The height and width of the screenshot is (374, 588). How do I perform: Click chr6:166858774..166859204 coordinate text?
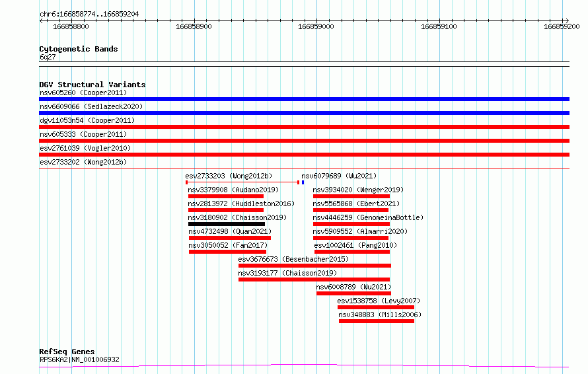pyautogui.click(x=89, y=15)
